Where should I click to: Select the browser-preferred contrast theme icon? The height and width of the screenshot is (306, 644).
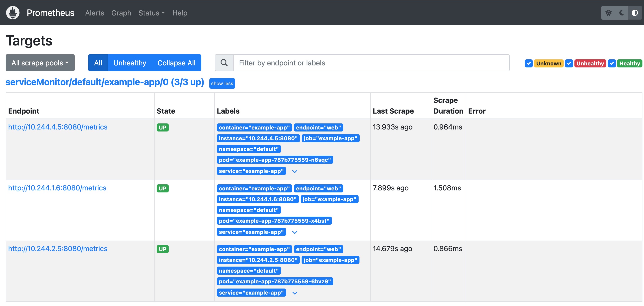635,13
